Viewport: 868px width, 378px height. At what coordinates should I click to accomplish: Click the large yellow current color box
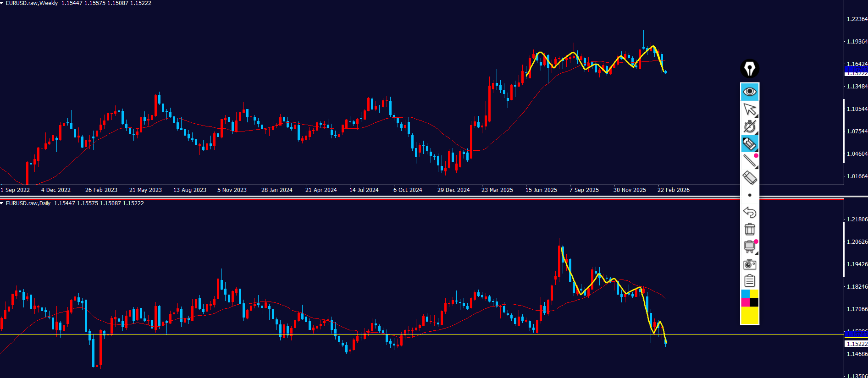749,315
